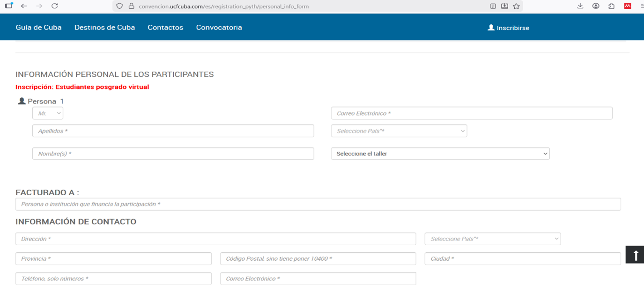Open the browser hamburger menu
Screen dimensions: 644x285
point(643,6)
